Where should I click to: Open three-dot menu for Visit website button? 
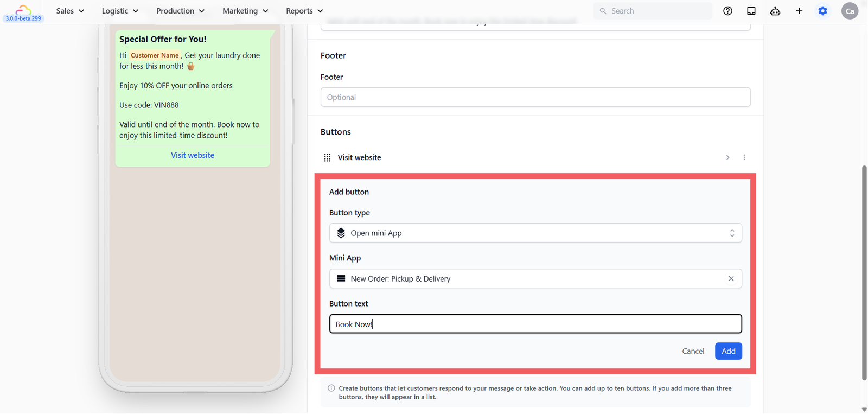744,157
